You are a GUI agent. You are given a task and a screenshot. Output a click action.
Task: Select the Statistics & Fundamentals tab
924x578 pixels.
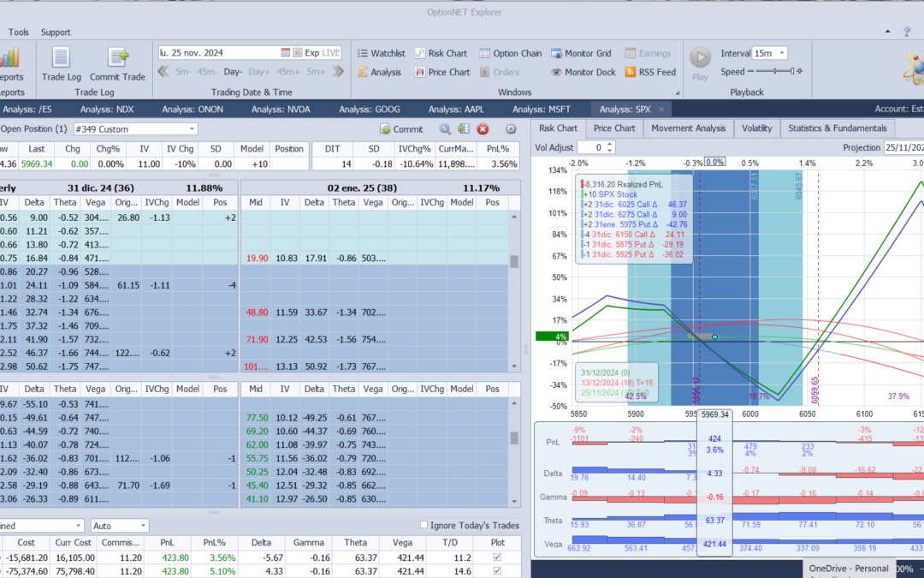838,128
